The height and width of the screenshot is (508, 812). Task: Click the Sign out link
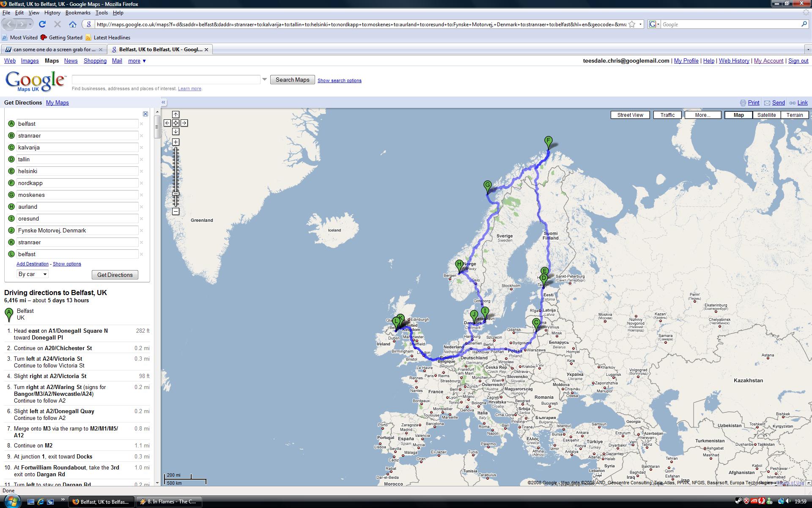click(798, 61)
